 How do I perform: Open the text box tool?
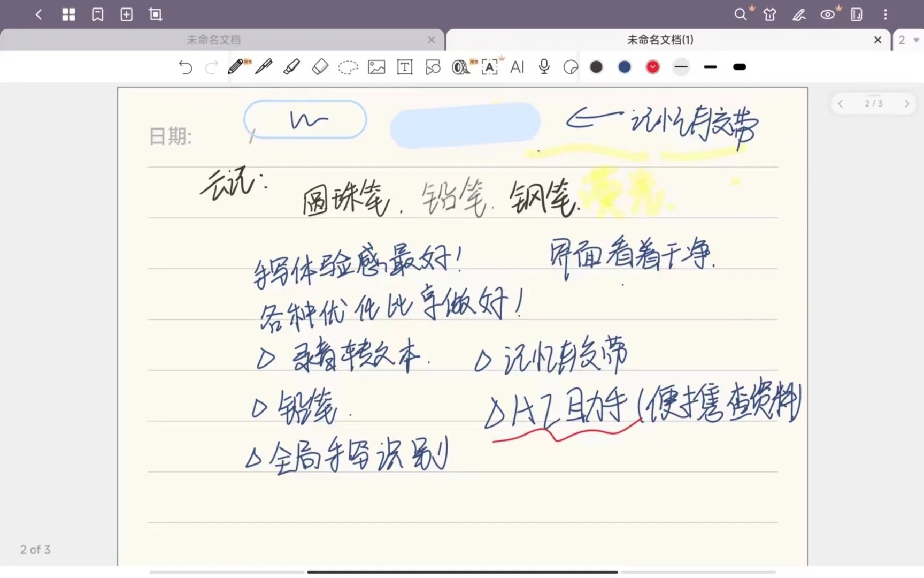point(405,67)
